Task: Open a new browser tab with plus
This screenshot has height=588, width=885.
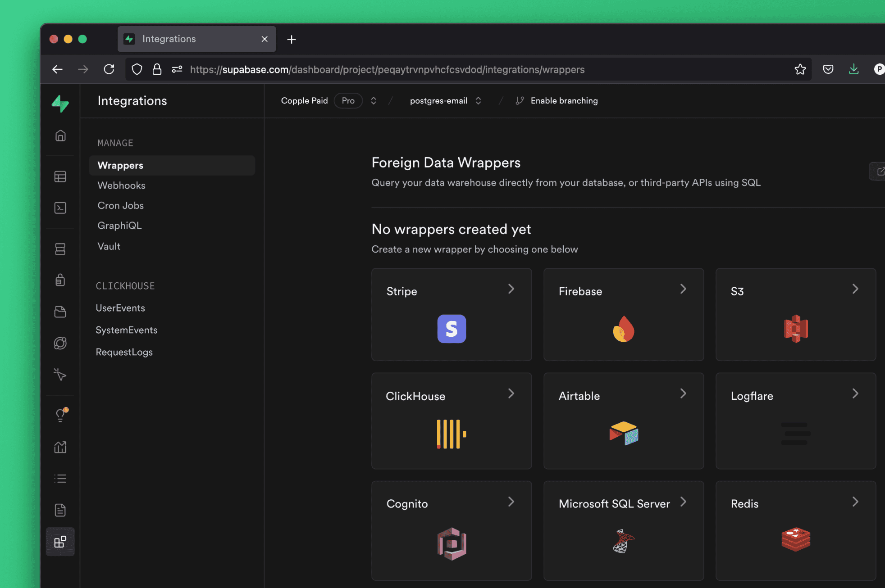Action: click(292, 40)
